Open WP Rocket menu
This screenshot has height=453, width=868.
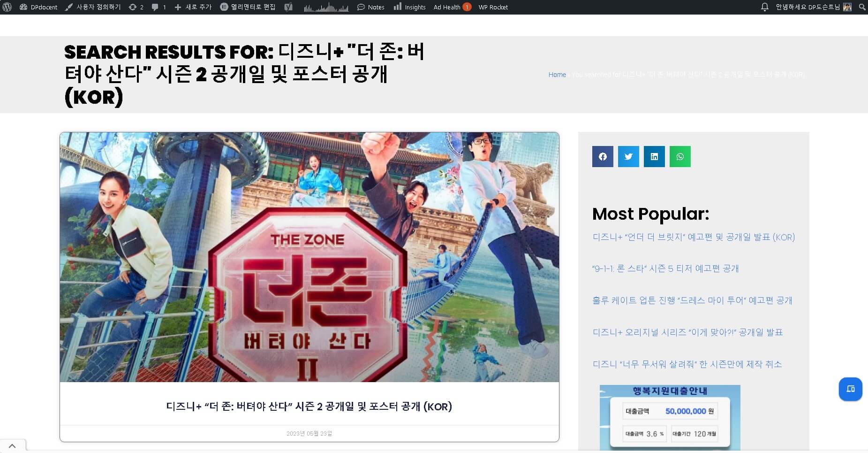tap(493, 7)
